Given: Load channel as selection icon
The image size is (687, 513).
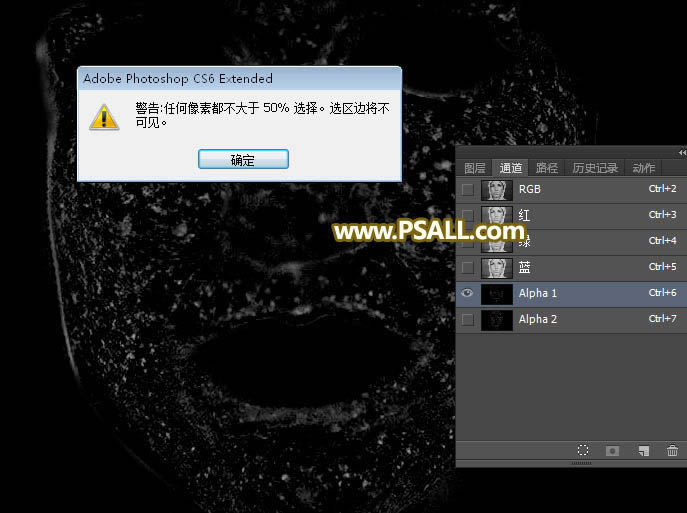Looking at the screenshot, I should pos(583,451).
